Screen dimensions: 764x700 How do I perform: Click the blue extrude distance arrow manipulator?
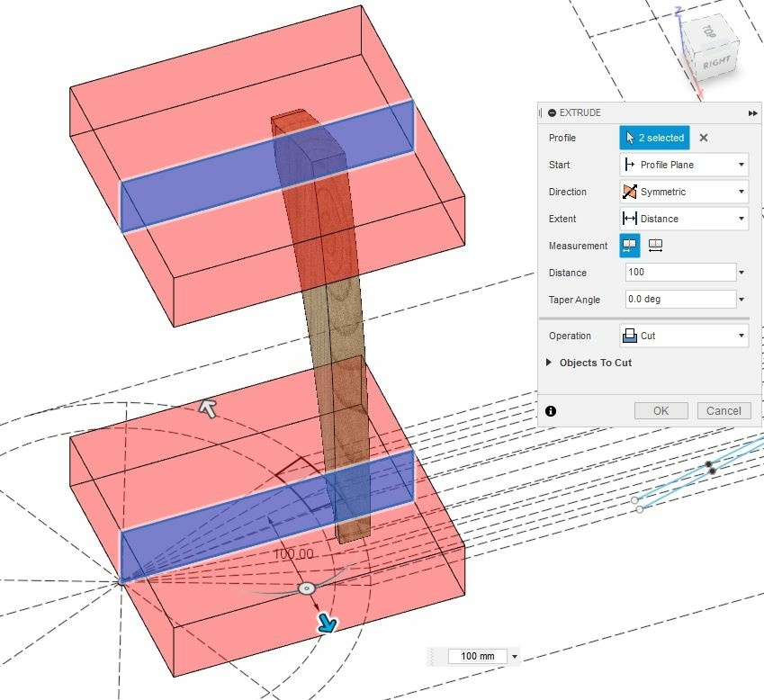(x=327, y=623)
